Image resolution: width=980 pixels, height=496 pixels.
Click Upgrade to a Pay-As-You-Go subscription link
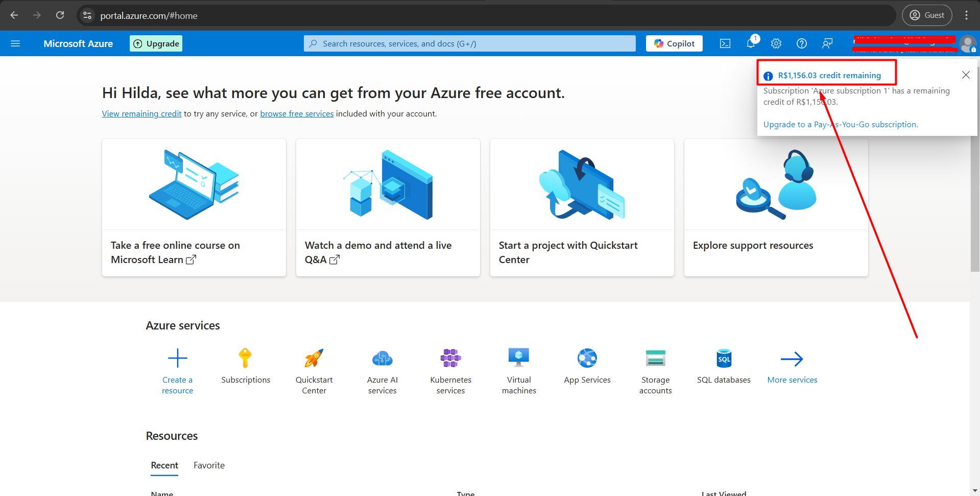point(841,124)
